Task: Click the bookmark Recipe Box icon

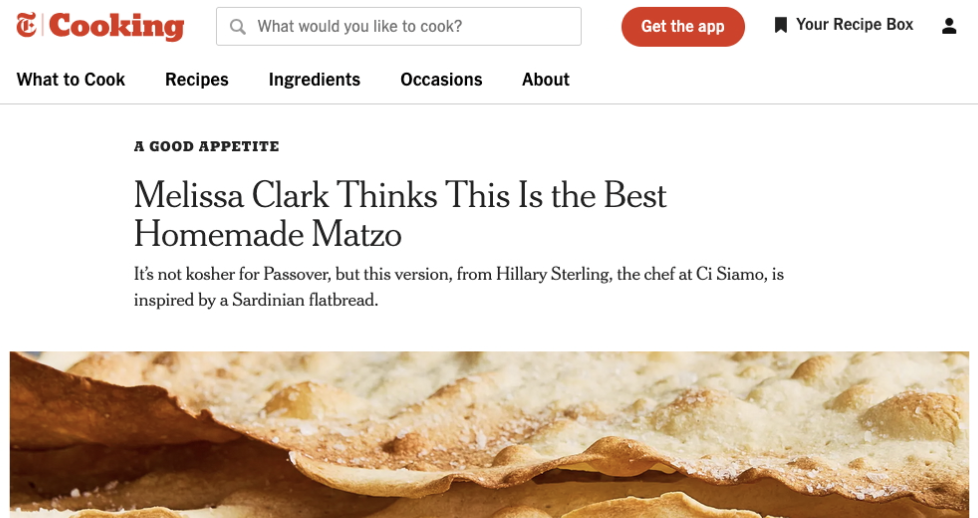Action: 781,25
